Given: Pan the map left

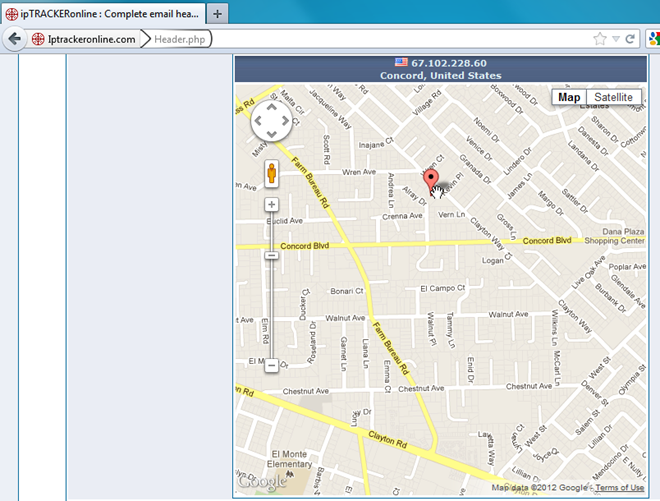Looking at the screenshot, I should pos(258,121).
